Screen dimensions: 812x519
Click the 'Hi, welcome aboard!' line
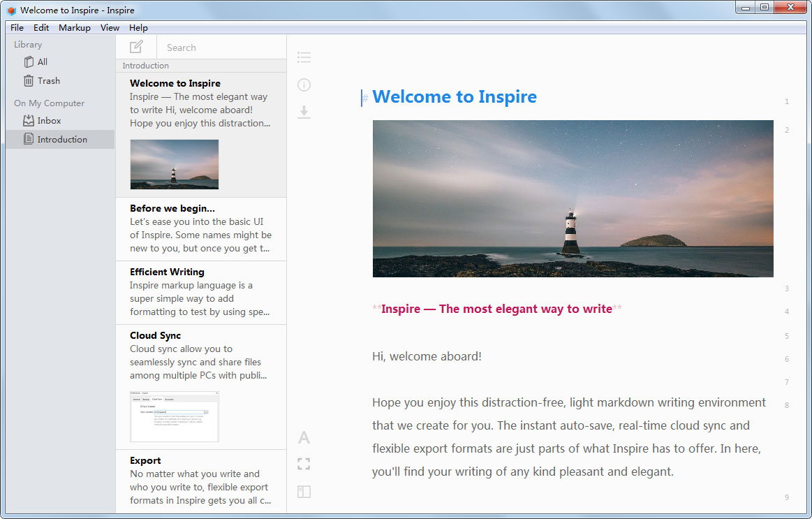click(427, 356)
